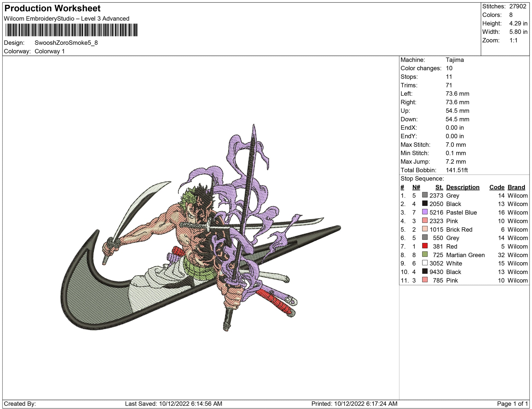Click the Grey swatch in stop 1
532x409 pixels.
tap(425, 195)
